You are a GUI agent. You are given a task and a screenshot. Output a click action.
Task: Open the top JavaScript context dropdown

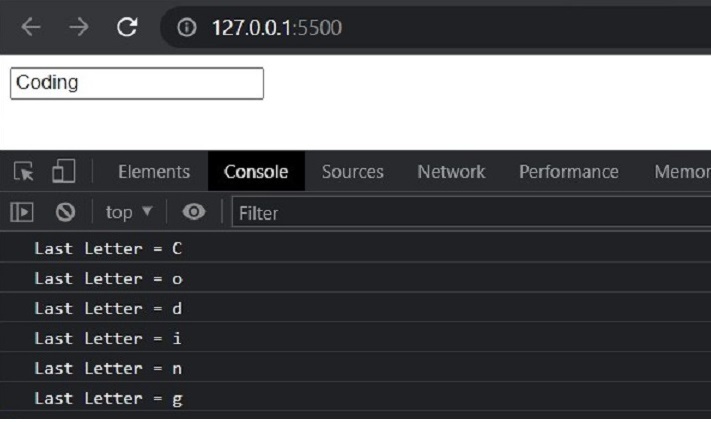point(128,212)
